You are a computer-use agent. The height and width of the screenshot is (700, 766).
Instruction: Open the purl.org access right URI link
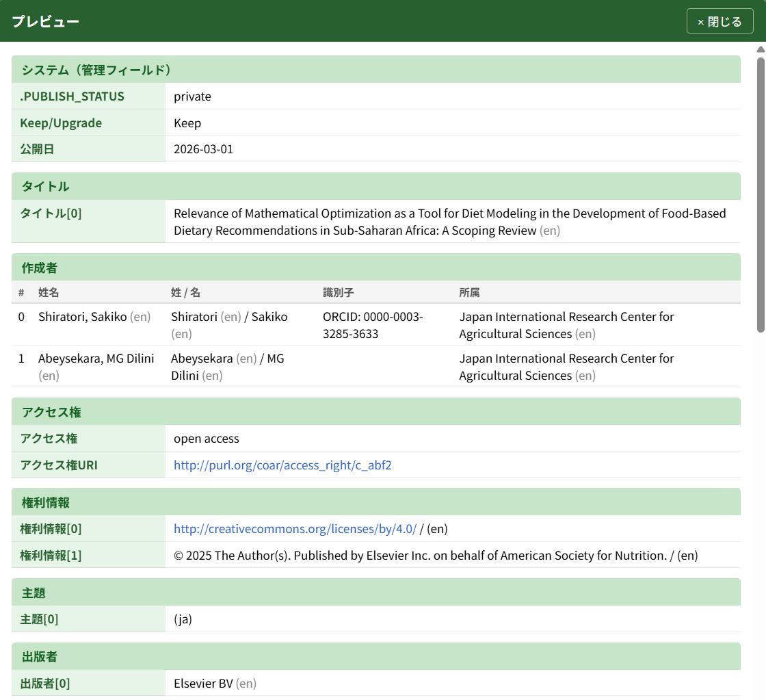click(282, 465)
